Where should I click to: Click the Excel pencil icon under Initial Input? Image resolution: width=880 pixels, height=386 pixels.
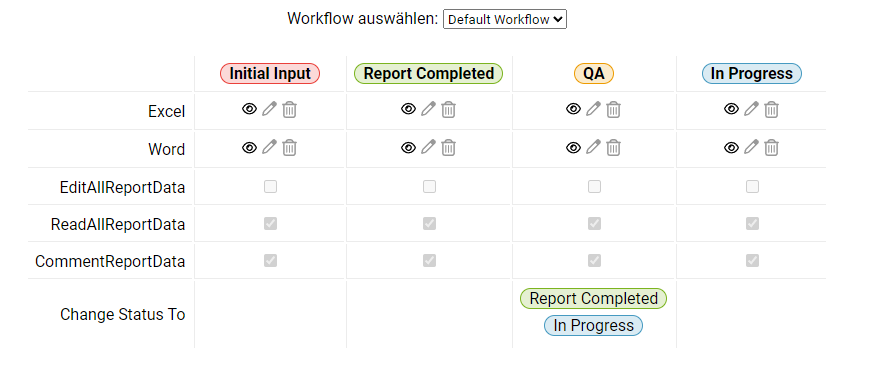pos(269,109)
